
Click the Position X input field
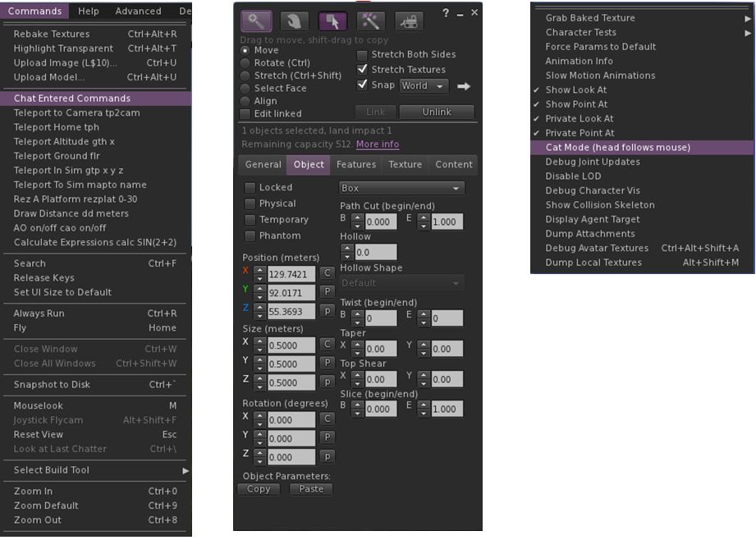click(291, 273)
